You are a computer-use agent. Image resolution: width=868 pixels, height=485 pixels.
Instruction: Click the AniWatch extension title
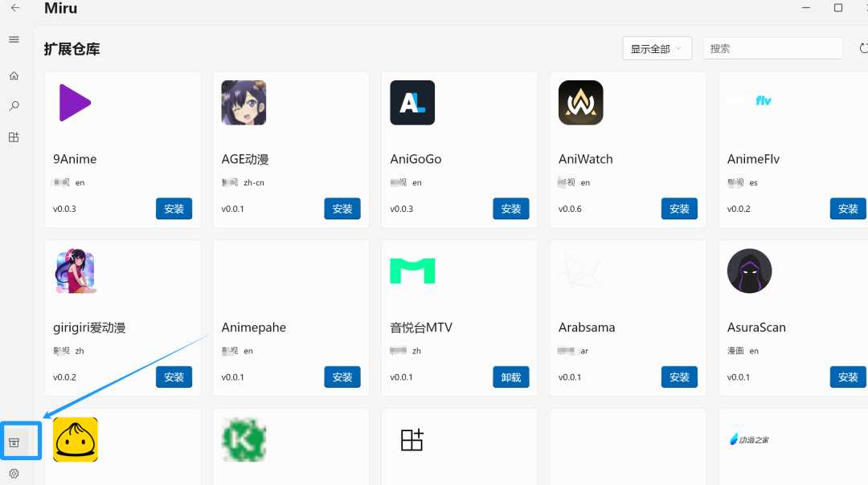coord(586,159)
